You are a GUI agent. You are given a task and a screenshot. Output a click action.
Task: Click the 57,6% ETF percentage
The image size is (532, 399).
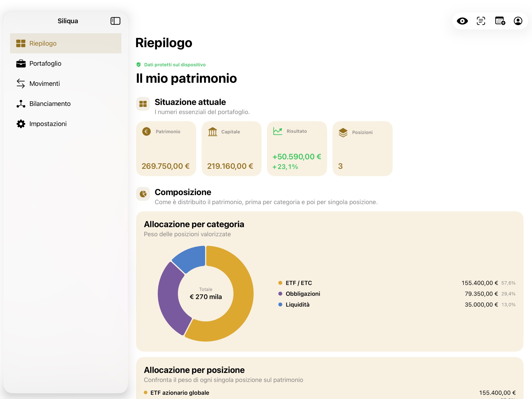click(508, 283)
